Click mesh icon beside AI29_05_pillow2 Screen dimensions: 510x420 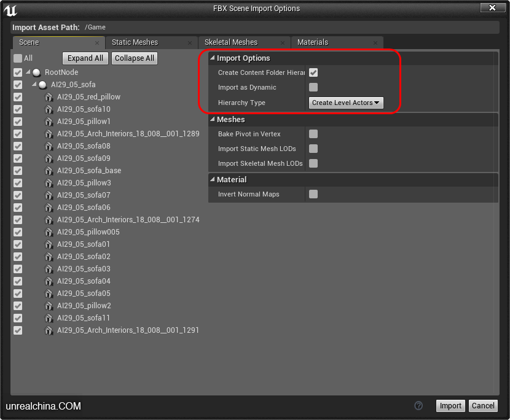[49, 306]
